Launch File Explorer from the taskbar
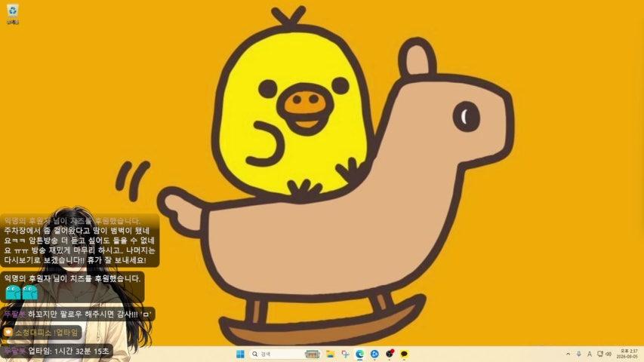 click(330, 354)
